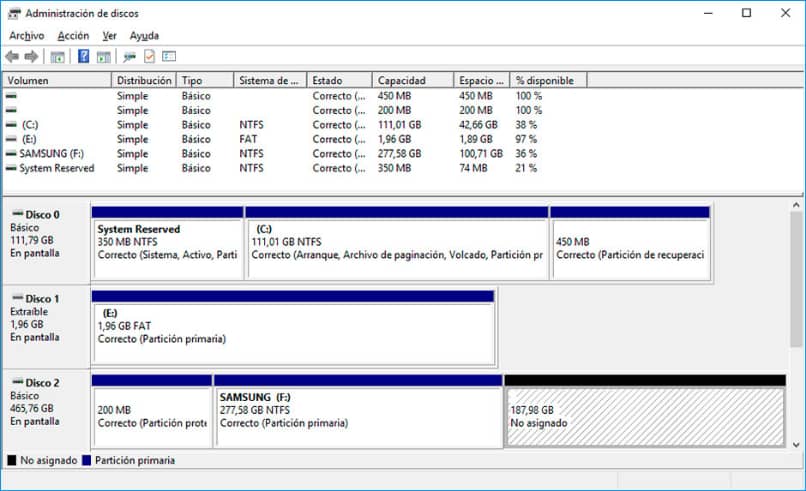Click the FAT file system cell

click(x=248, y=139)
